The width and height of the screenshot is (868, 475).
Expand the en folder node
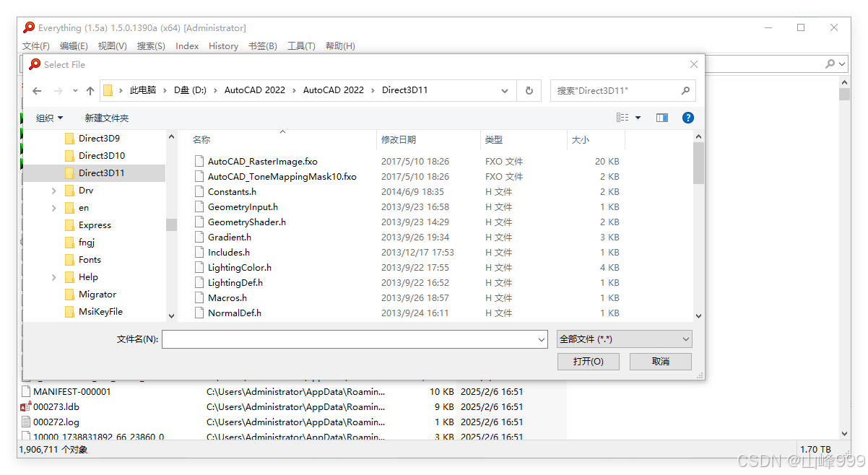(54, 208)
